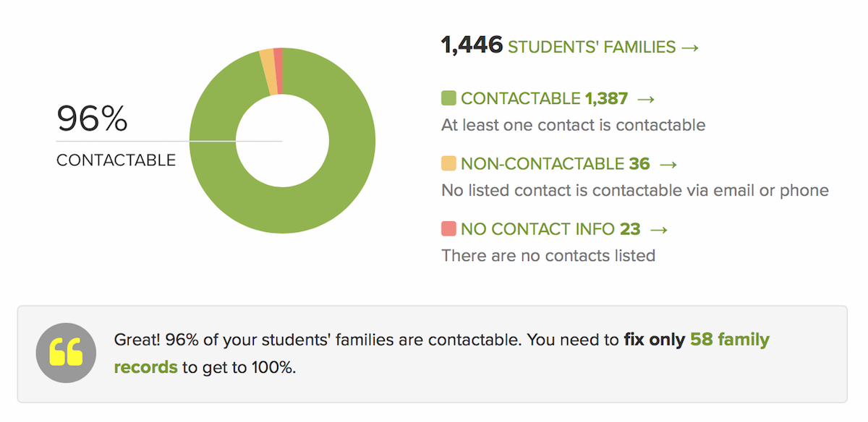The height and width of the screenshot is (422, 868).
Task: Select the orange NON-CONTACTABLE legend square
Action: coord(448,163)
